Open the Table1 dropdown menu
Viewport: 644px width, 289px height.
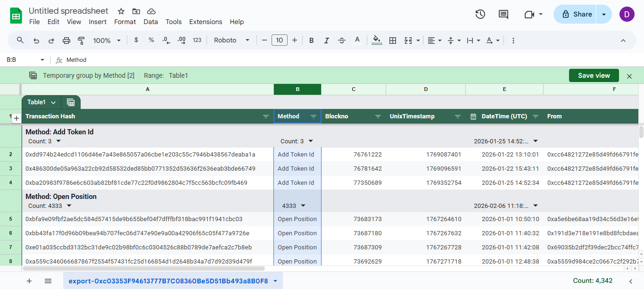click(x=53, y=102)
